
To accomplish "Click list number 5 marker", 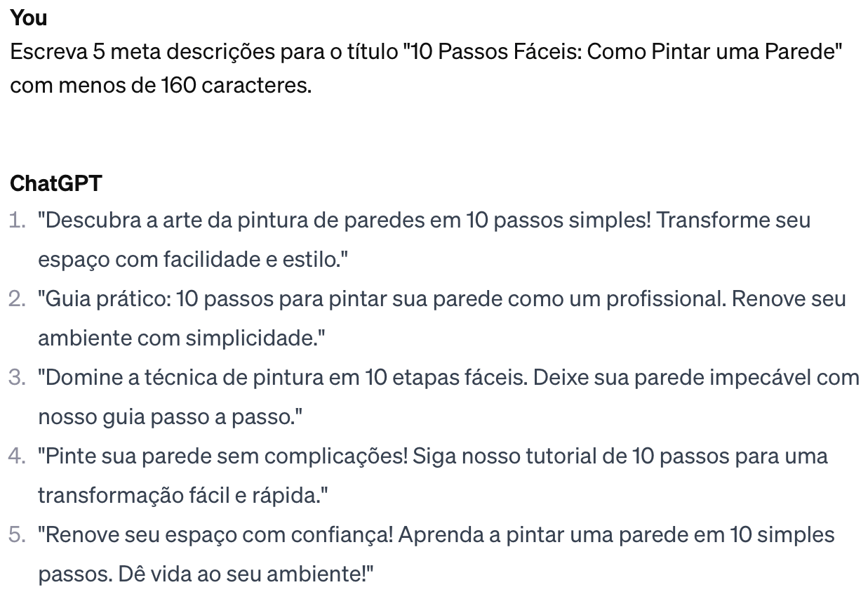I will (18, 535).
